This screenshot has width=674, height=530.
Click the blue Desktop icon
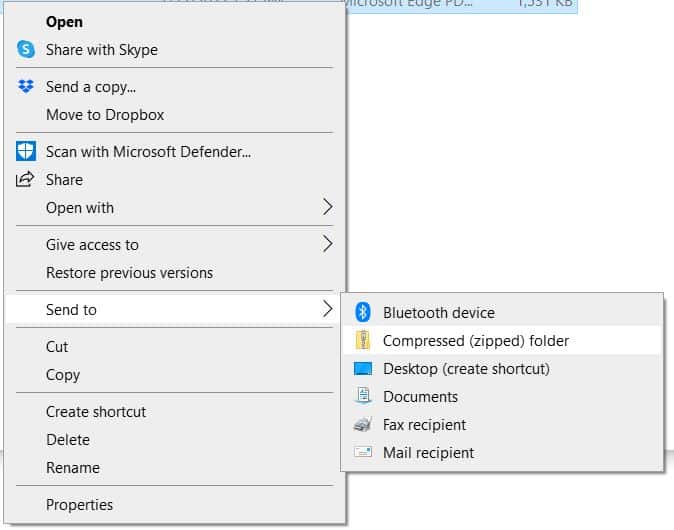coord(363,368)
